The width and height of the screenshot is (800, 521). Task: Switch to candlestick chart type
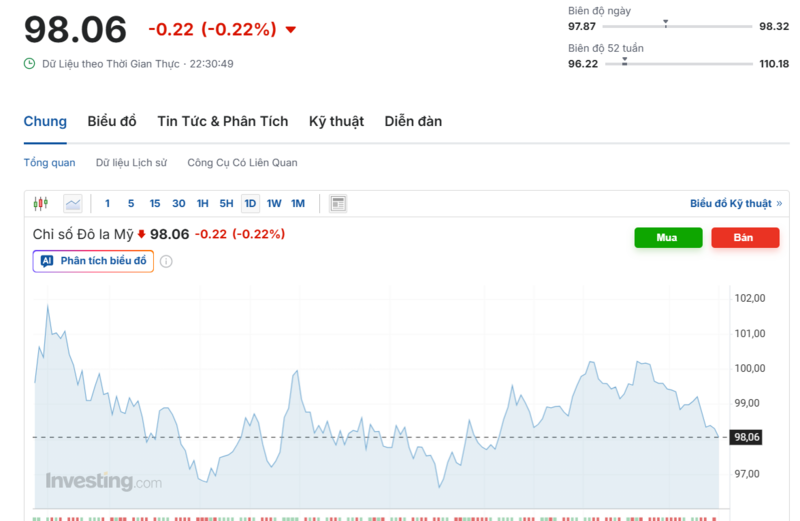click(x=40, y=204)
